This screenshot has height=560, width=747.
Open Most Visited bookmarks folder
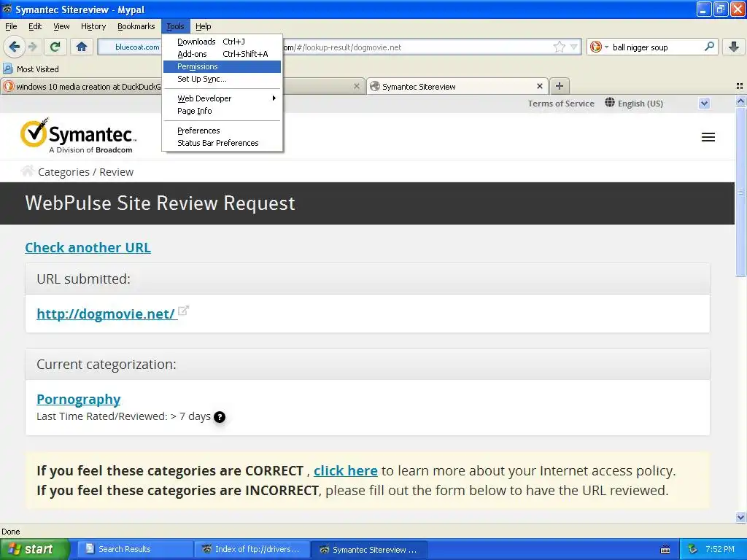tap(31, 69)
